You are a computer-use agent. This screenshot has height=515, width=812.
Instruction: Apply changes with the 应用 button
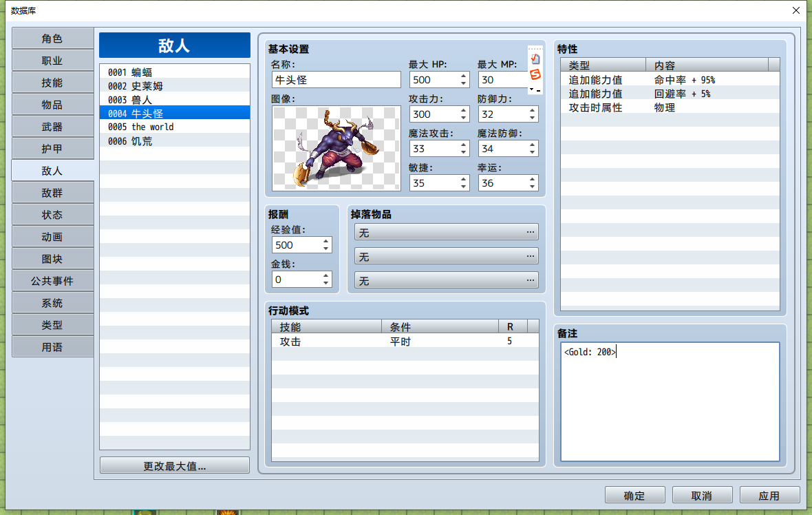(x=769, y=495)
